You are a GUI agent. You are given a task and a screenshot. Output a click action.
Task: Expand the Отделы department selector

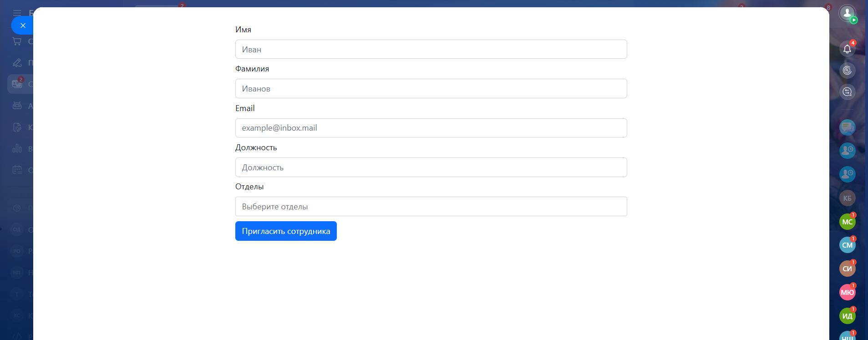431,206
